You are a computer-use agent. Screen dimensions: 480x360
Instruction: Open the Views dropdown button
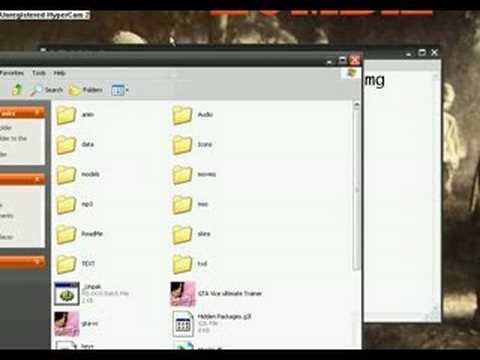tap(120, 90)
